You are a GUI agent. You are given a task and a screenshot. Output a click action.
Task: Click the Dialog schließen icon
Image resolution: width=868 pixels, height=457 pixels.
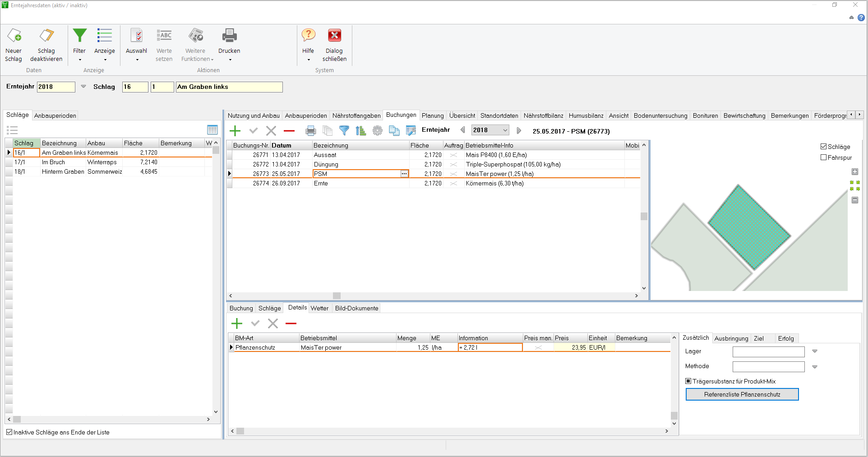click(335, 35)
